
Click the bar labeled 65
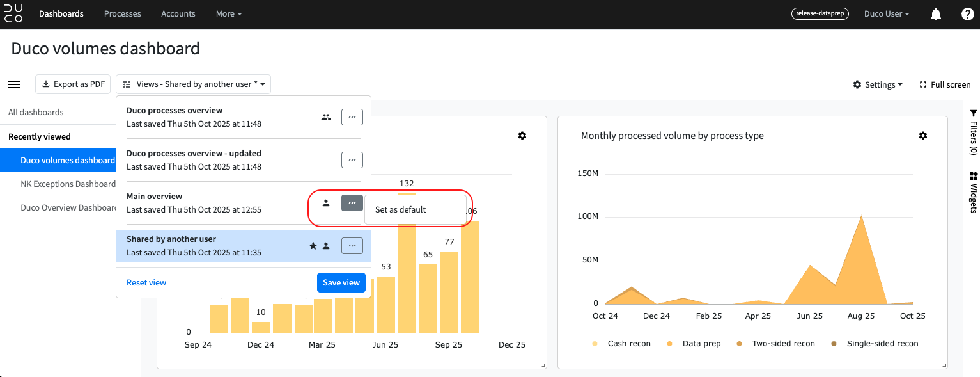click(428, 298)
